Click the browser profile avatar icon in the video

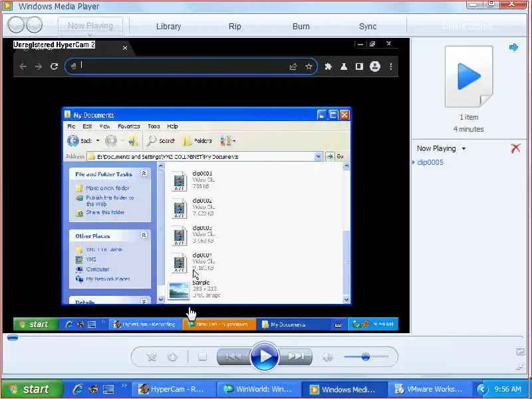[375, 66]
